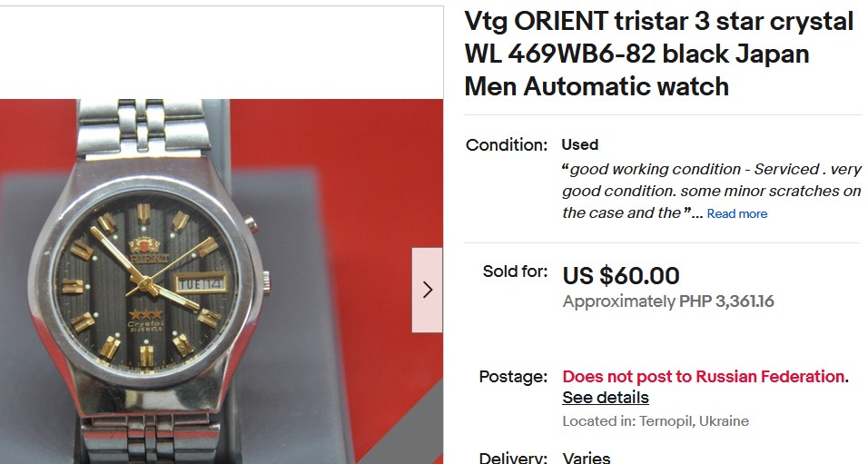Click the Orient watch product photo
Viewport: 868px width, 464px height.
(x=222, y=281)
